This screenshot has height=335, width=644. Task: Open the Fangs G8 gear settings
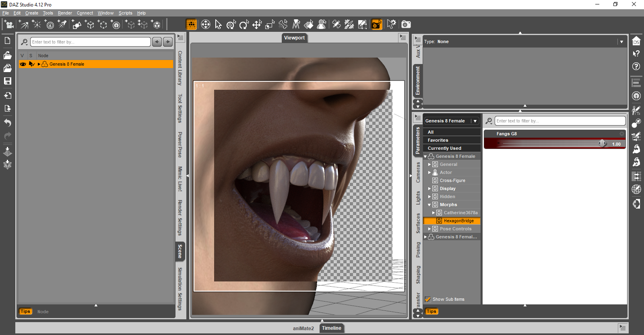coord(621,134)
